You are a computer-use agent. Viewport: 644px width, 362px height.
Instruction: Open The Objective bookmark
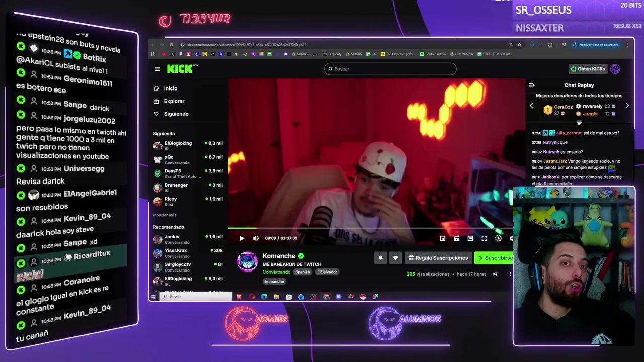click(397, 54)
